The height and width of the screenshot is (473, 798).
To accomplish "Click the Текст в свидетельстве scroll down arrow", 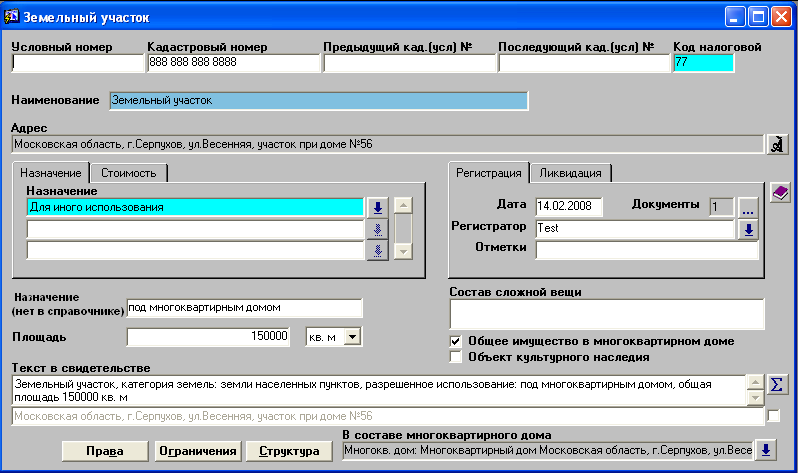I will pos(755,397).
